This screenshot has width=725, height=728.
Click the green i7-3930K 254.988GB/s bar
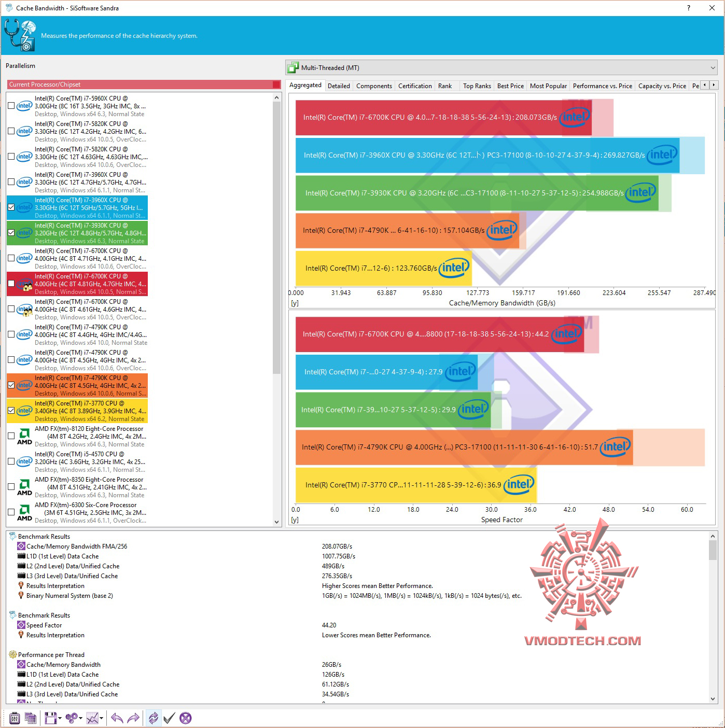coord(477,193)
